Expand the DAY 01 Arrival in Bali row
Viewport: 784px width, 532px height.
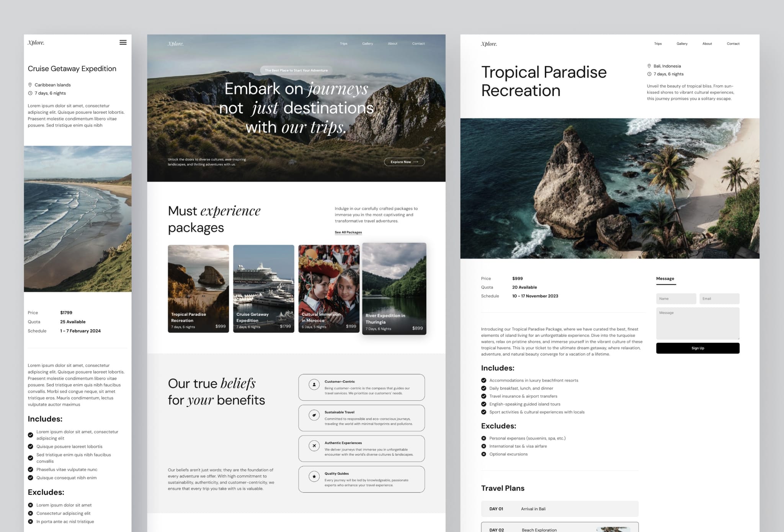pyautogui.click(x=560, y=509)
